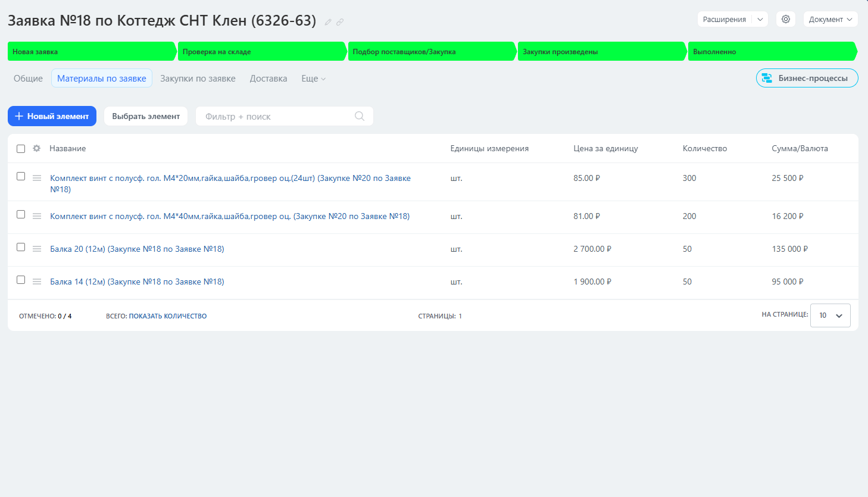Click the table column settings gear
The image size is (868, 497).
pos(37,148)
